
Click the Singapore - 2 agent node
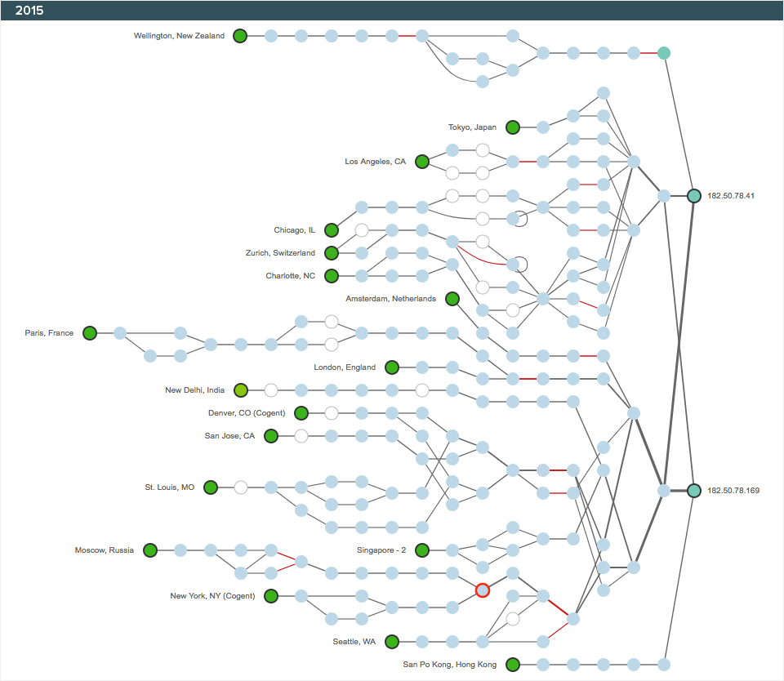coord(421,550)
